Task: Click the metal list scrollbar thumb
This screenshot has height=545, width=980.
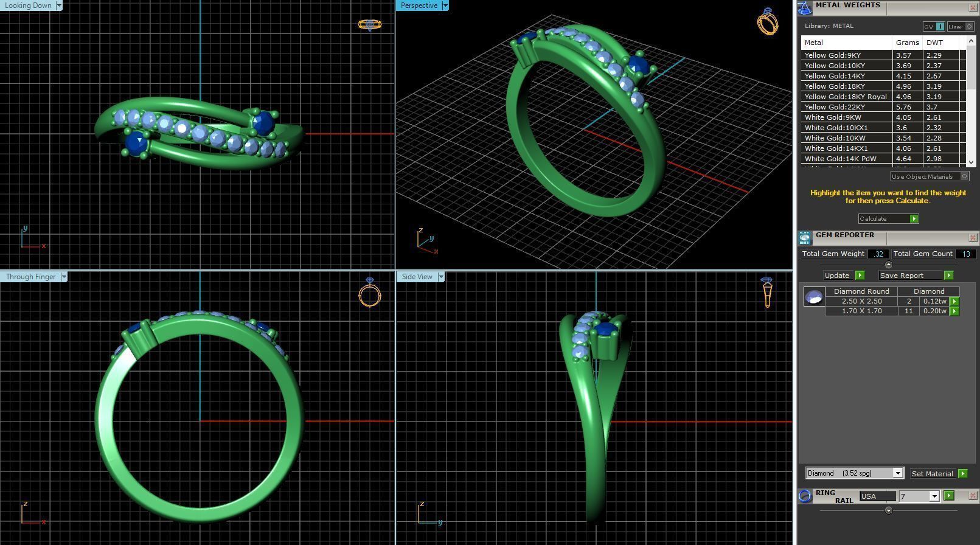Action: pos(971,67)
